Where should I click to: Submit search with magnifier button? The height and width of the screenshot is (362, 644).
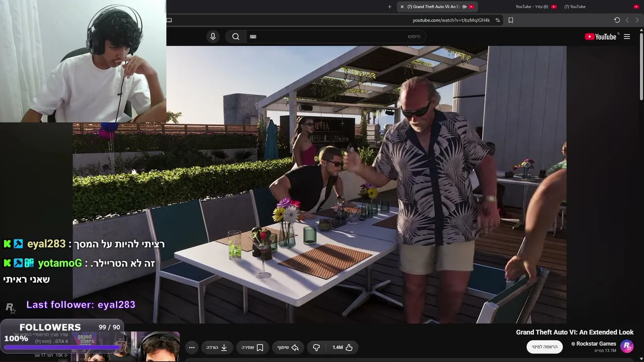pyautogui.click(x=235, y=36)
